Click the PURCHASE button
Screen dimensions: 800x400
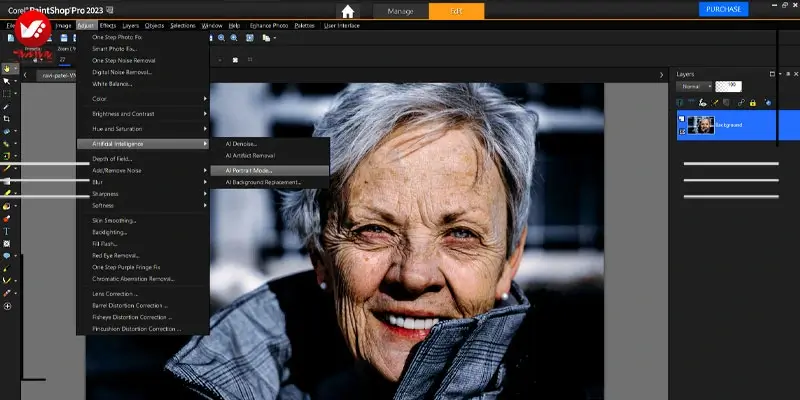click(723, 9)
